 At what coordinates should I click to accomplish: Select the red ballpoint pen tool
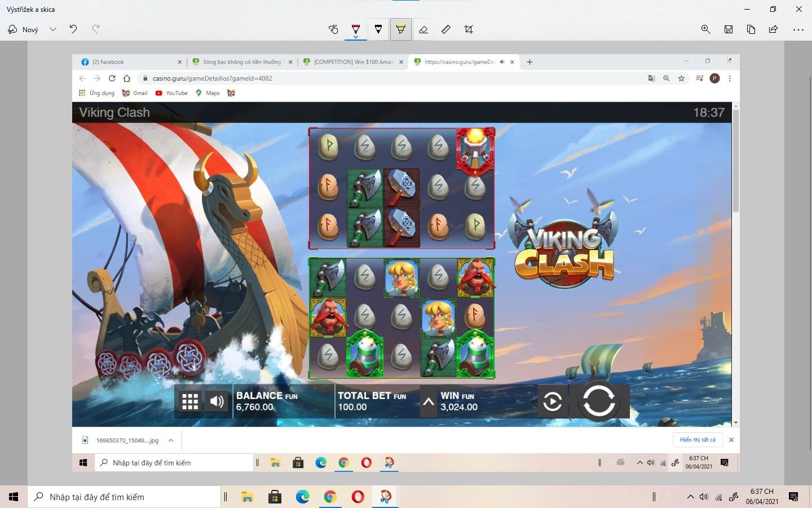356,29
